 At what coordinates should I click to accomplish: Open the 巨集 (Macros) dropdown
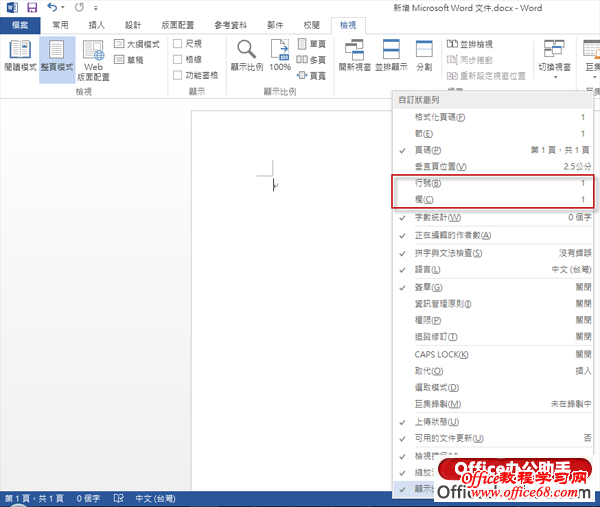coord(591,59)
